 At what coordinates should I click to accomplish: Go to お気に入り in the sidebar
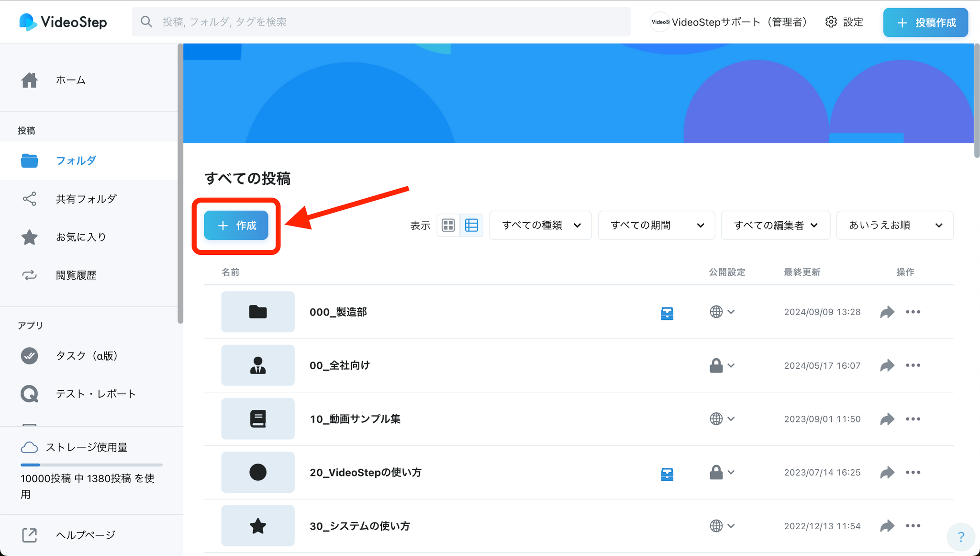(81, 237)
